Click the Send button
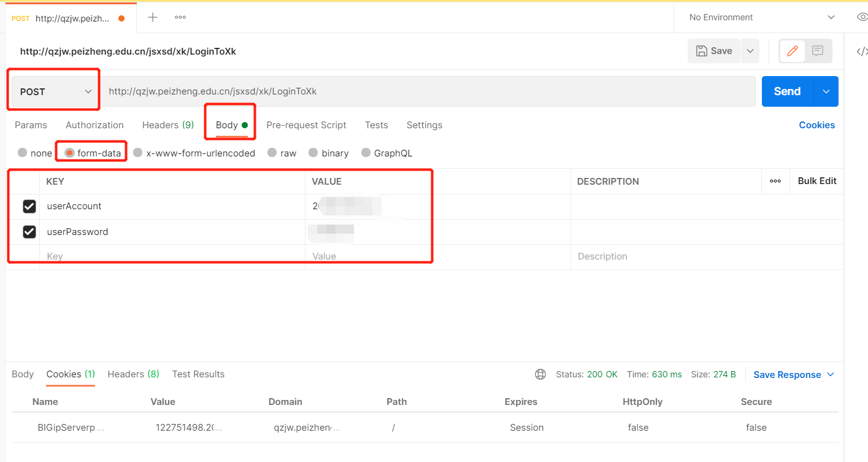The width and height of the screenshot is (868, 462). pos(786,91)
